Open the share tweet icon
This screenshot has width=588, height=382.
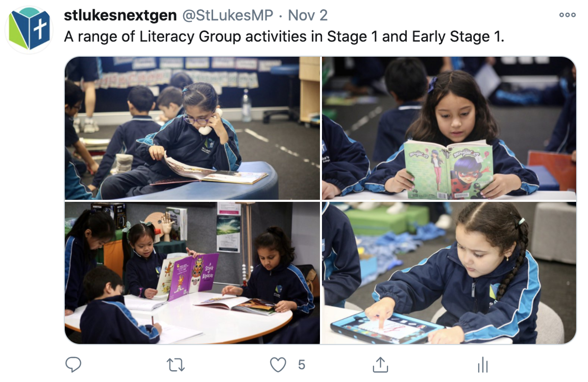pos(380,364)
